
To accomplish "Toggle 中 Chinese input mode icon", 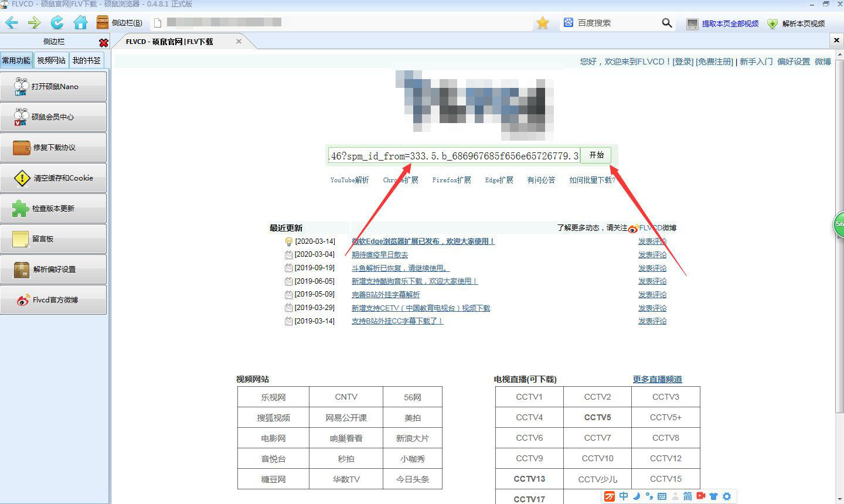I will [x=623, y=496].
